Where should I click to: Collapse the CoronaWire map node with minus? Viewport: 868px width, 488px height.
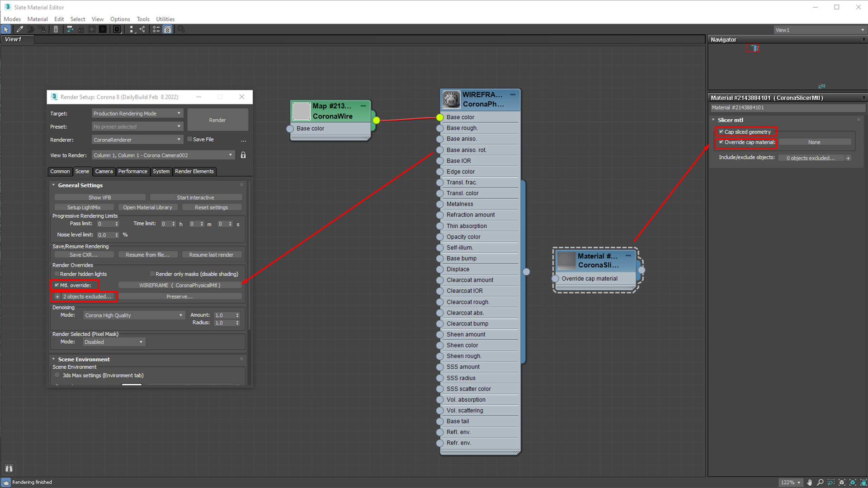point(363,106)
